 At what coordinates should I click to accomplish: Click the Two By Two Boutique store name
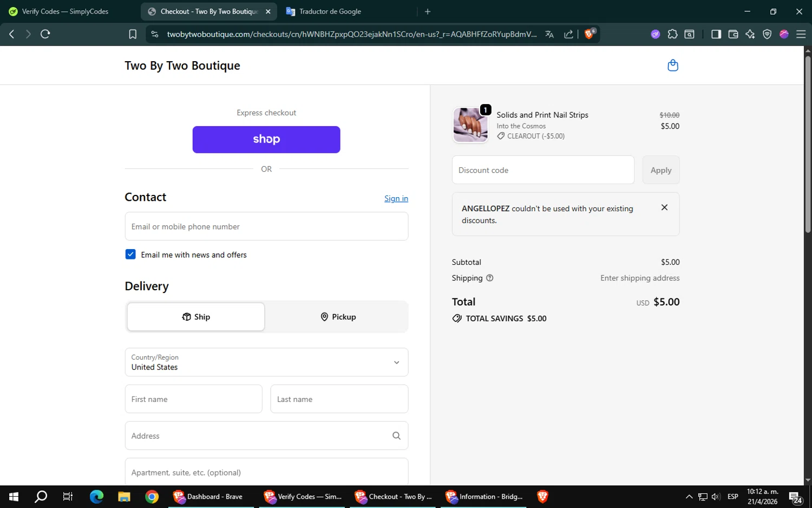click(182, 66)
